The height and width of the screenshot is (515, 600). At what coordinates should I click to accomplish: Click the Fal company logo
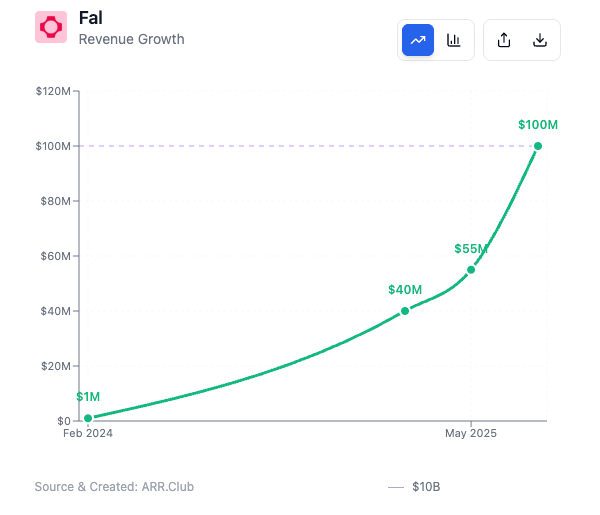(51, 27)
